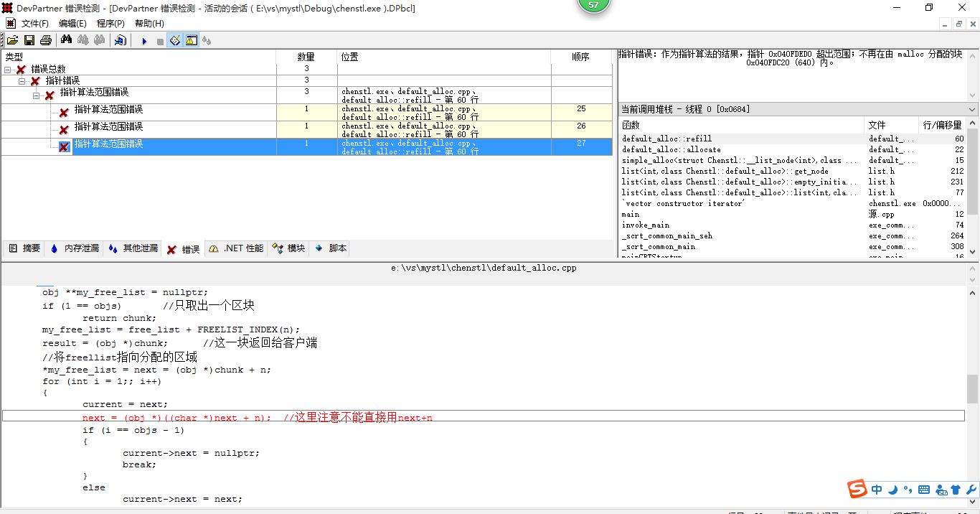This screenshot has height=514, width=980.
Task: Click the grayed water-drops toolbar icon
Action: pos(207,40)
